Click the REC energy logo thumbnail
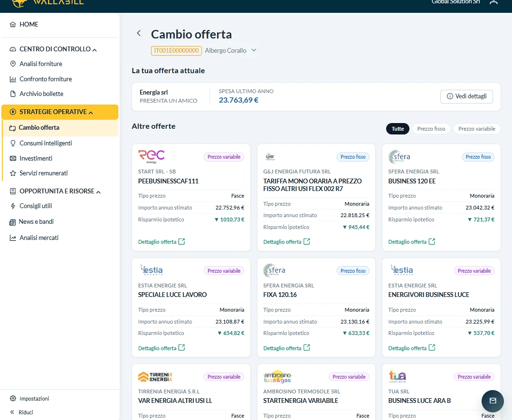Image resolution: width=512 pixels, height=420 pixels. [x=152, y=157]
